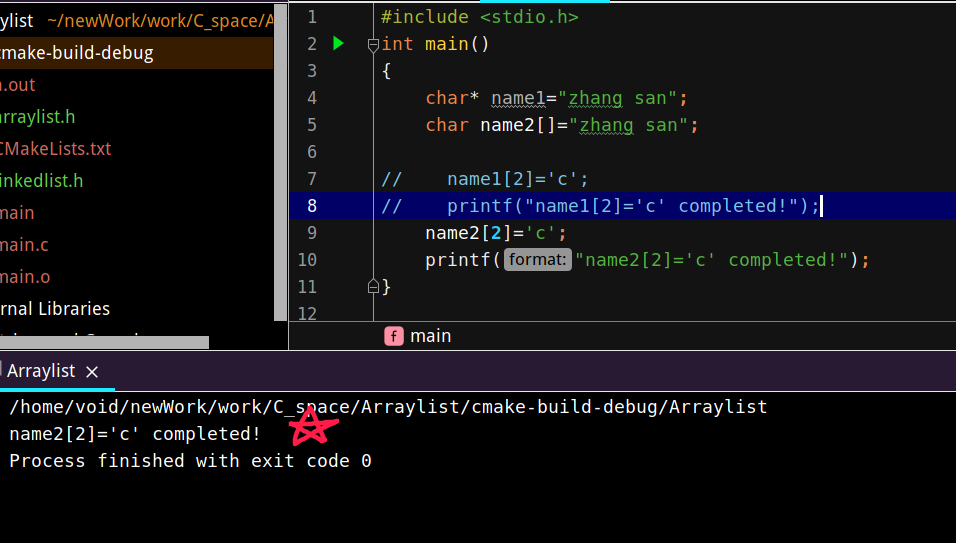The height and width of the screenshot is (543, 956).
Task: Click the char name2[] declaration line
Action: (x=562, y=125)
